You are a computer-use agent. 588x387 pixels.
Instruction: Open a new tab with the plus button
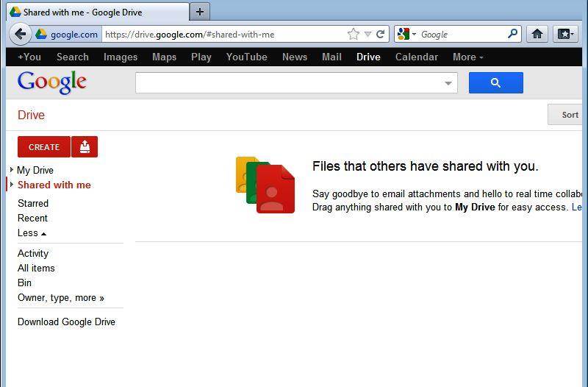[x=200, y=12]
